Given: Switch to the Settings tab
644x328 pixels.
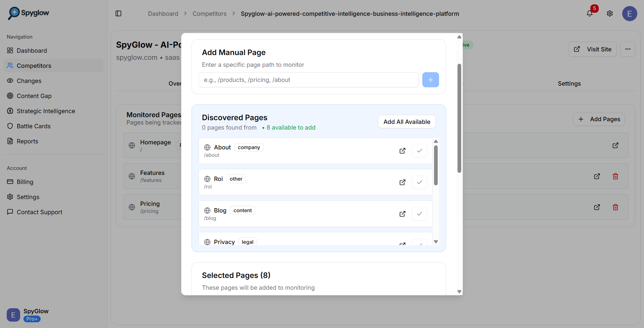Looking at the screenshot, I should tap(569, 84).
